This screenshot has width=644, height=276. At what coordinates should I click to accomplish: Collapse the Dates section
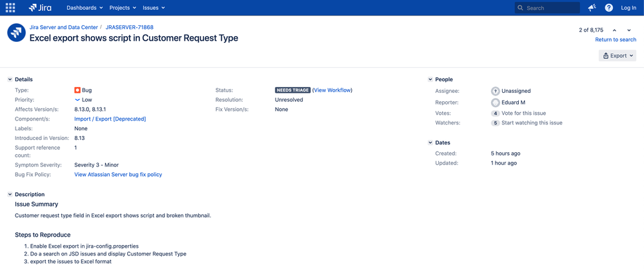[430, 143]
